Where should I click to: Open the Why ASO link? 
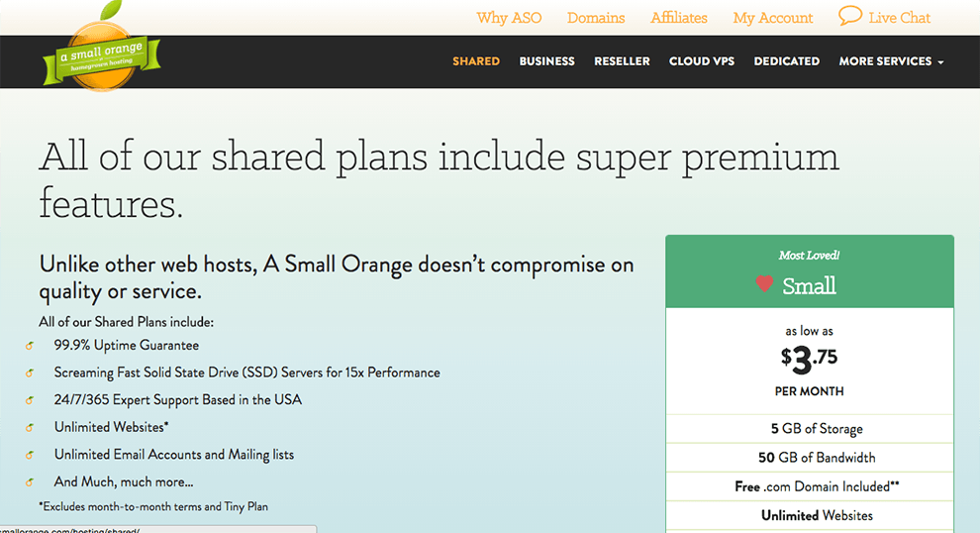tap(509, 18)
